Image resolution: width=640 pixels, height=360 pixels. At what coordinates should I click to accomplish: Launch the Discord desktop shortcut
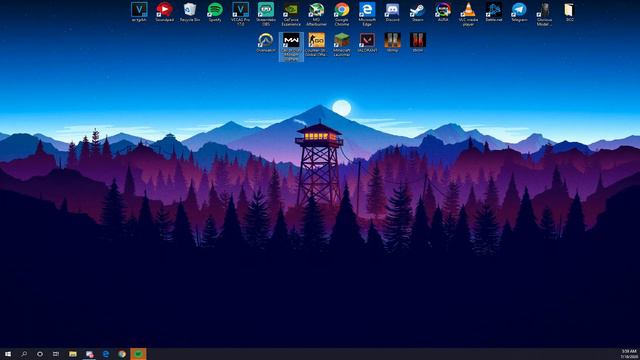(x=392, y=12)
